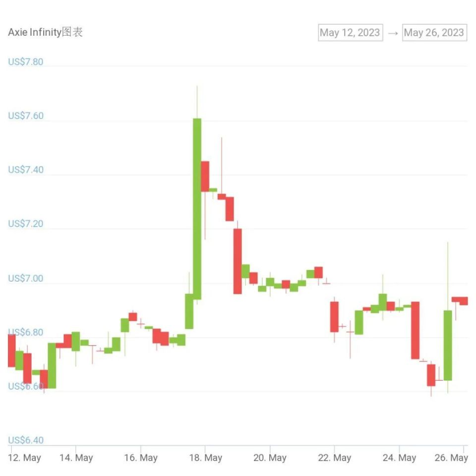The image size is (476, 476).
Task: Click the US$7.60 price axis label
Action: point(25,116)
